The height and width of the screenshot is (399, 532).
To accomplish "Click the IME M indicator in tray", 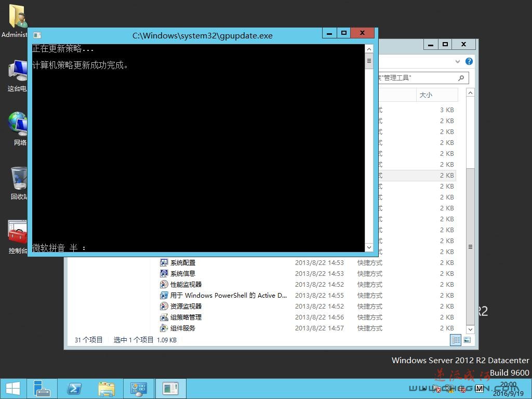I will 479,389.
